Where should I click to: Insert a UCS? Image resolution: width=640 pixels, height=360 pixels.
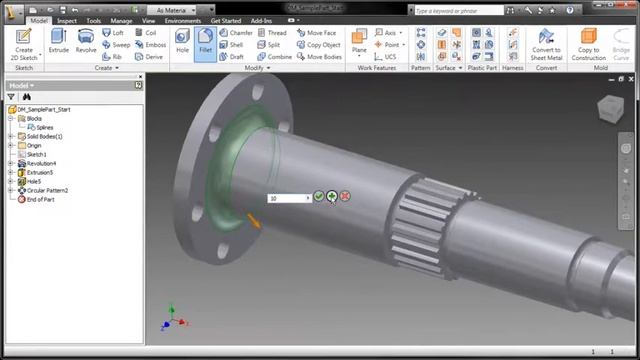pos(385,57)
